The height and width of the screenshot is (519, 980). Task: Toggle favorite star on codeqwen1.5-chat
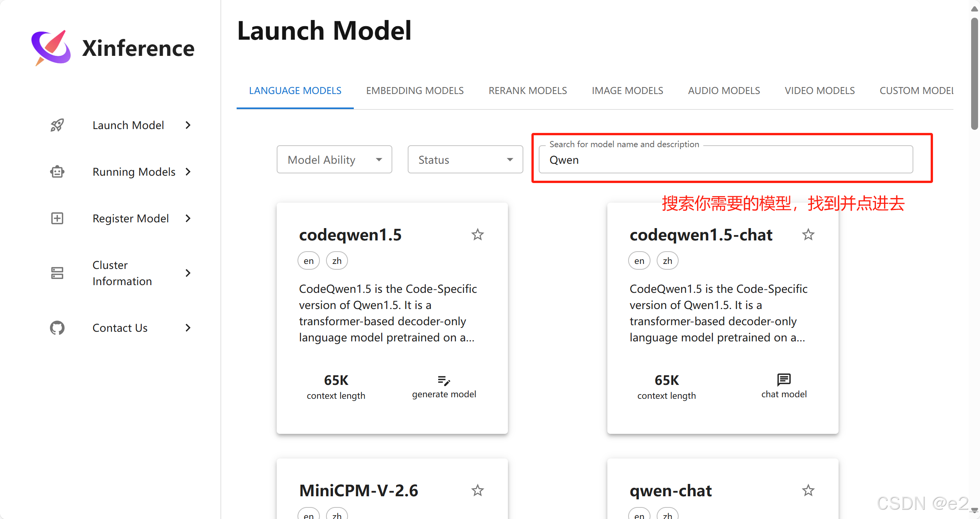click(808, 235)
